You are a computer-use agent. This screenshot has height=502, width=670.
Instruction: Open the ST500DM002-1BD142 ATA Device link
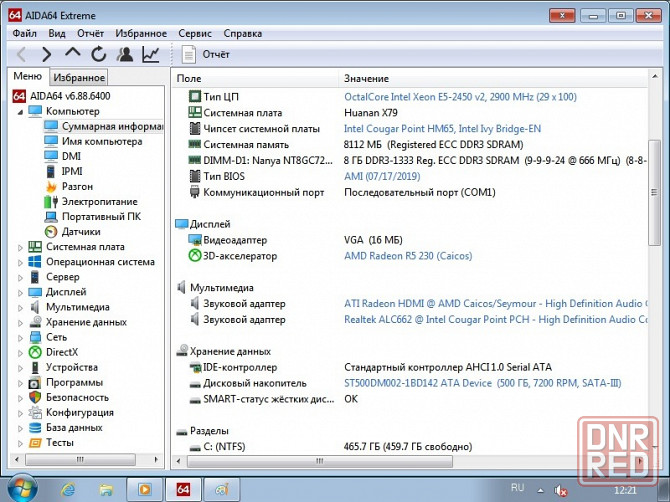pos(482,383)
